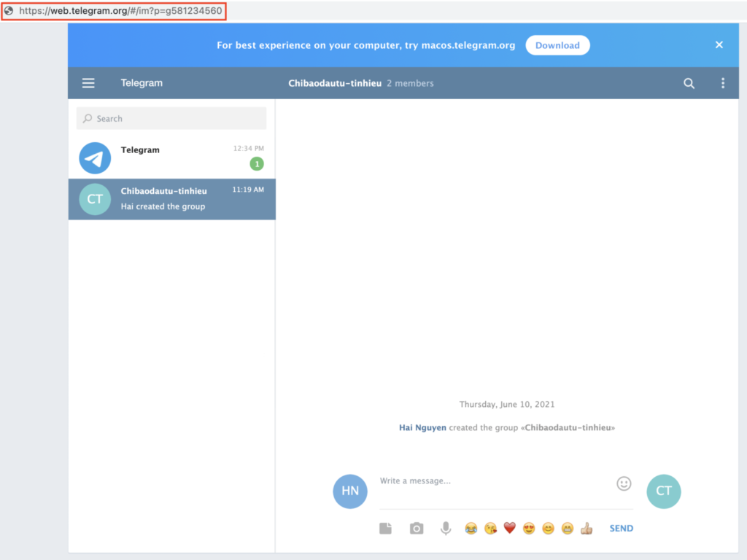
Task: Click the CT avatar in chat list
Action: [x=95, y=199]
